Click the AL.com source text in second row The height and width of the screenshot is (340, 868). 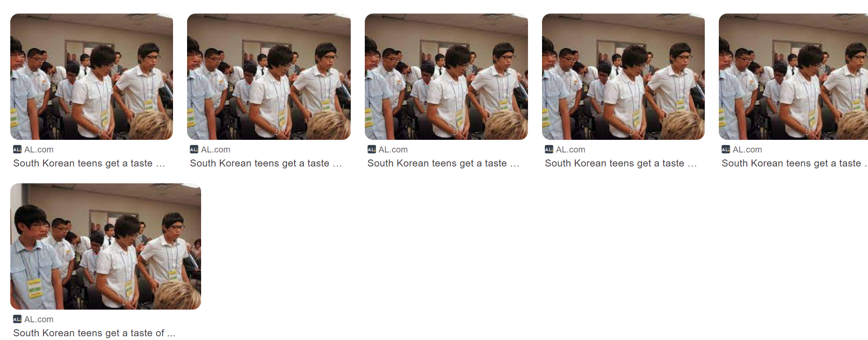(39, 319)
